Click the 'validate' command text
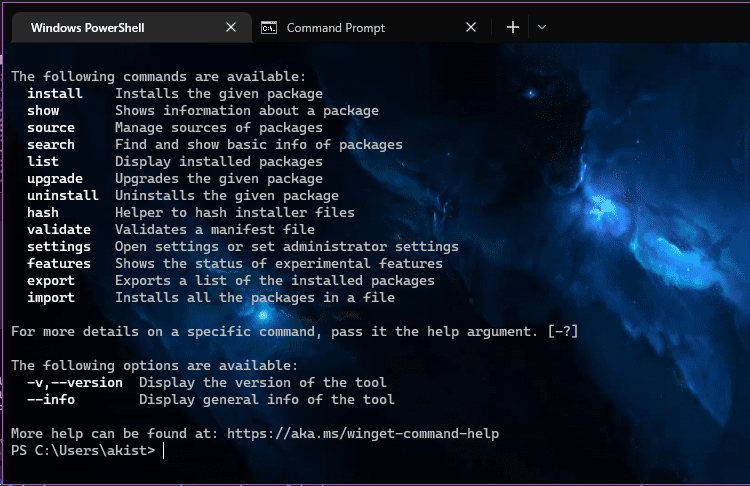The image size is (750, 486). [x=59, y=230]
